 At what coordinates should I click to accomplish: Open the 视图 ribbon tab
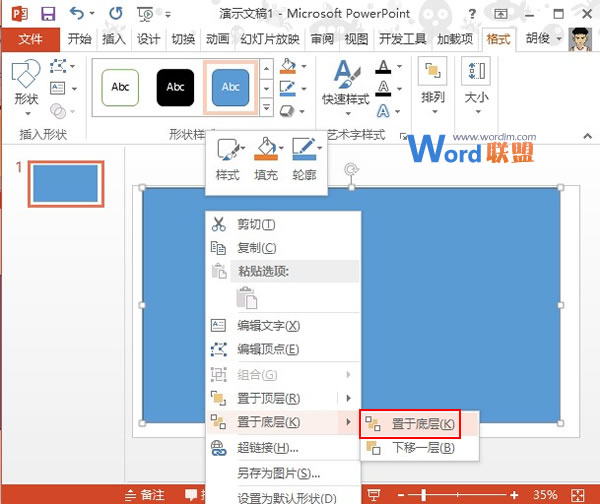[x=356, y=39]
